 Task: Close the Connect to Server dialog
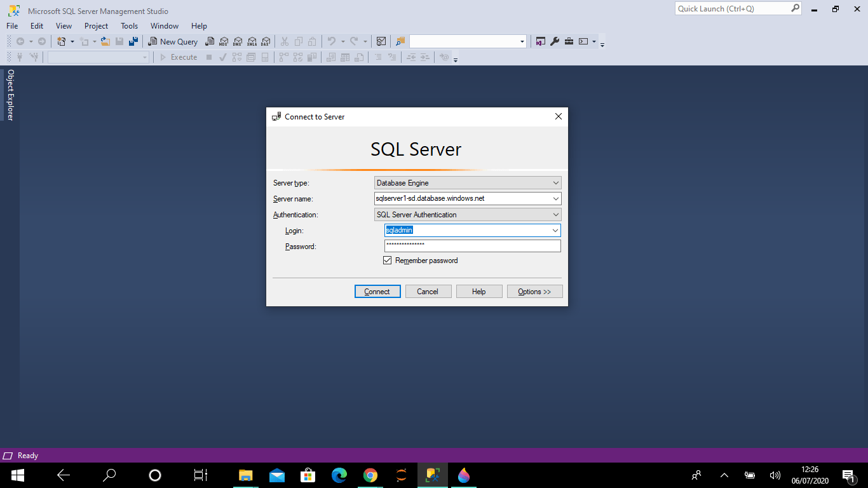tap(559, 117)
